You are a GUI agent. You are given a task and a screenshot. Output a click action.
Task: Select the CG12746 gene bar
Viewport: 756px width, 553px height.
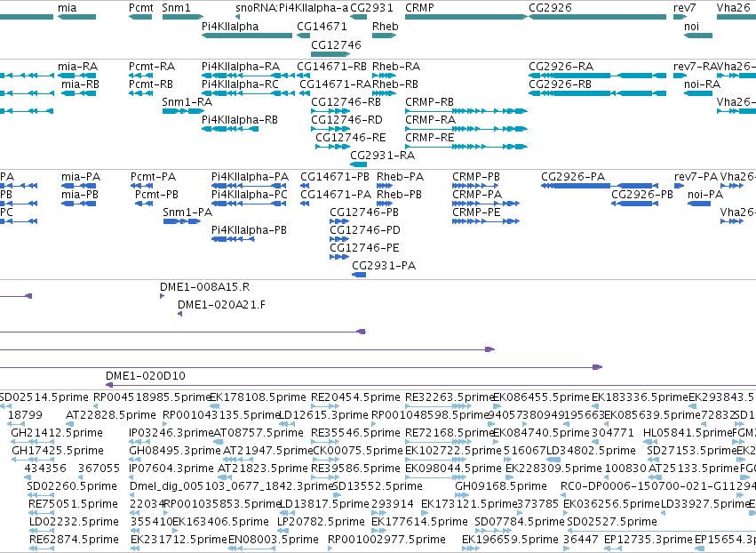tap(330, 53)
